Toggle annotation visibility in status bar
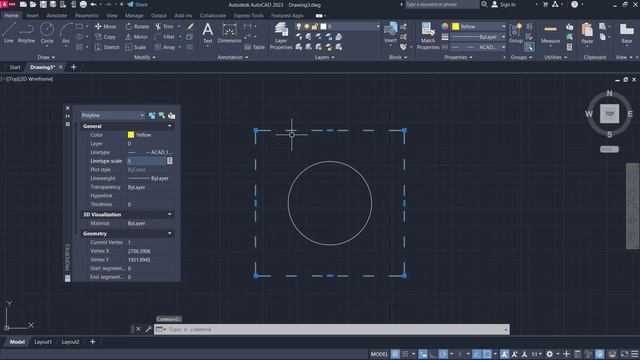This screenshot has width=640, height=360. 504,354
